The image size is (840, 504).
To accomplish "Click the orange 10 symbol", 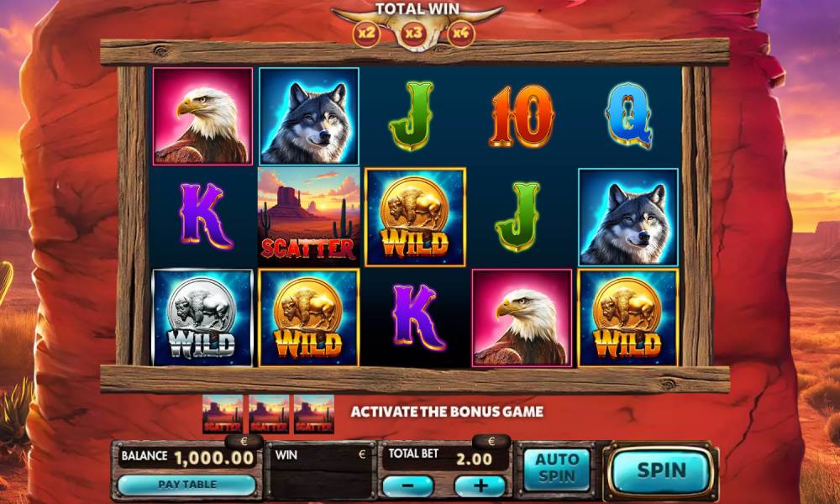I will click(522, 116).
